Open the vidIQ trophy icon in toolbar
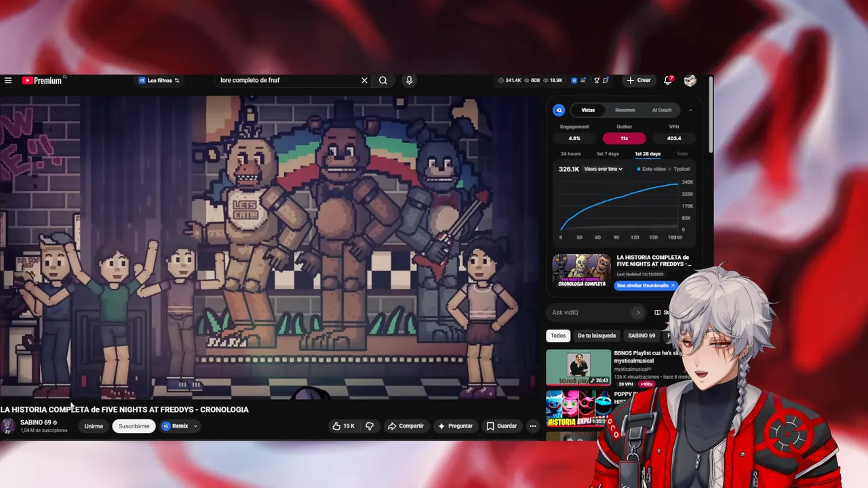This screenshot has width=868, height=488. pyautogui.click(x=597, y=80)
